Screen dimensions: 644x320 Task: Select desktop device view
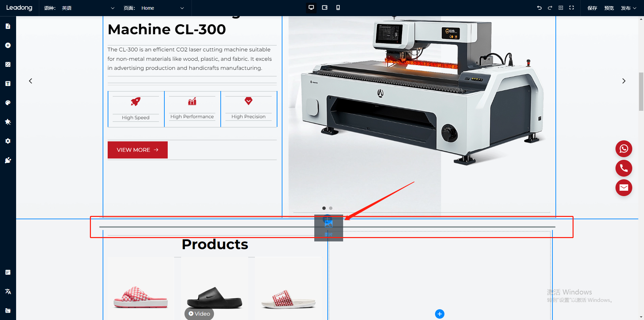(x=311, y=8)
